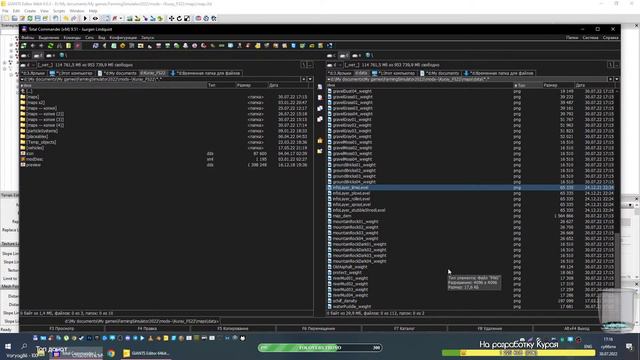Switch to GIANTS Editor taskbar button

click(x=146, y=353)
